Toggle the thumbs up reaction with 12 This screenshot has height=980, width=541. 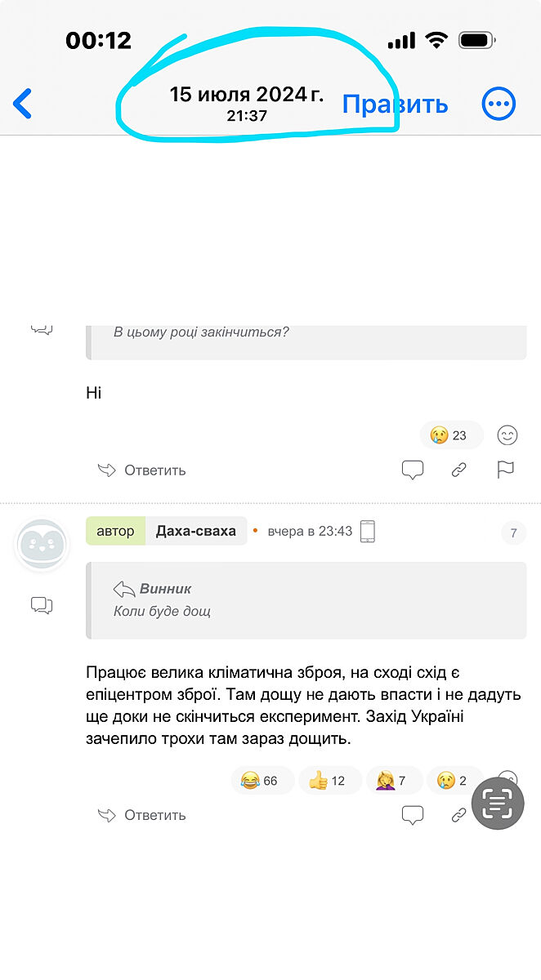point(327,781)
